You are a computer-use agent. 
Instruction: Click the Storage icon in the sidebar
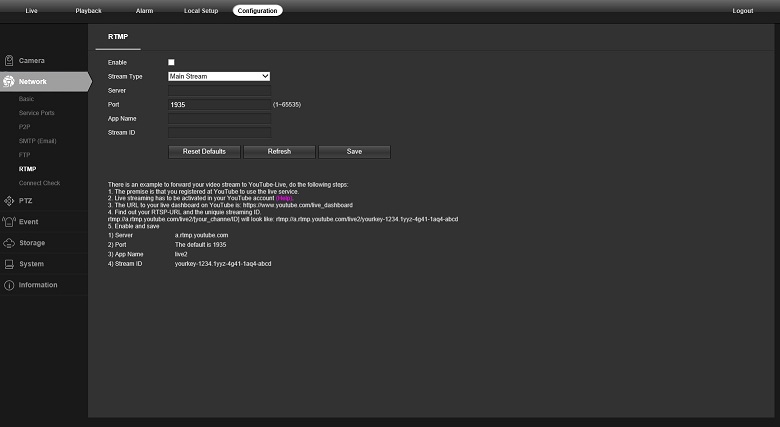9,243
